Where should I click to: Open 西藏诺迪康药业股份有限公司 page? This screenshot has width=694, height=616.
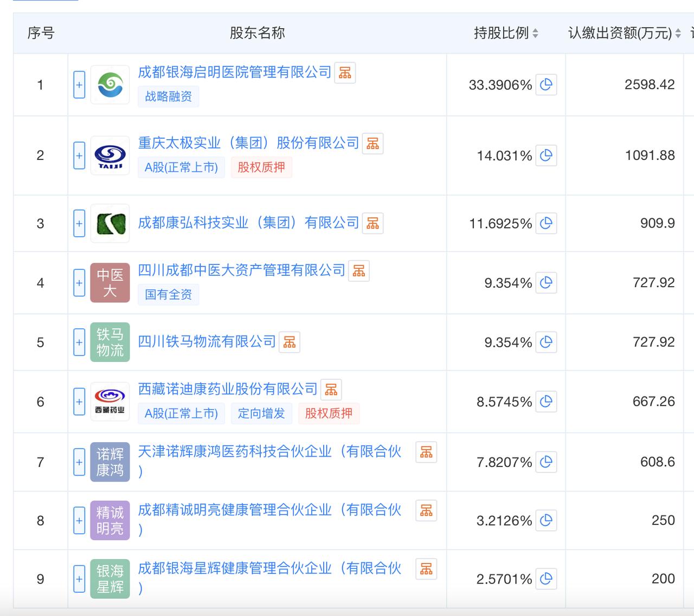(228, 389)
